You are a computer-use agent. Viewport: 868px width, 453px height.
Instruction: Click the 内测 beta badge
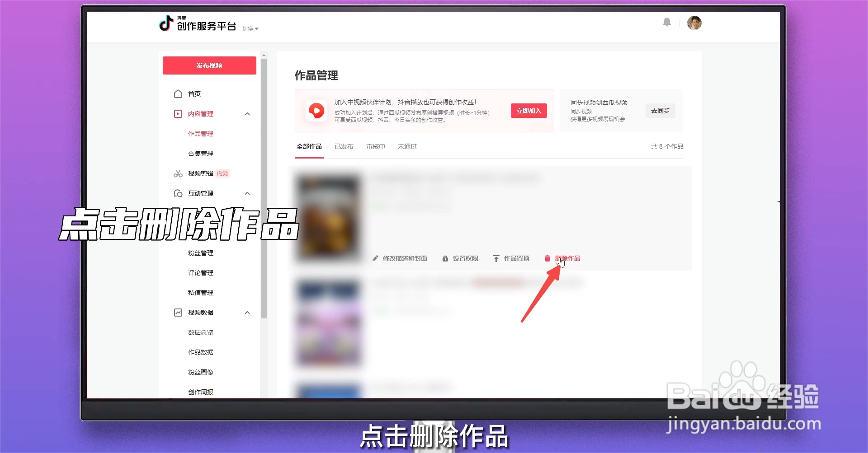222,173
